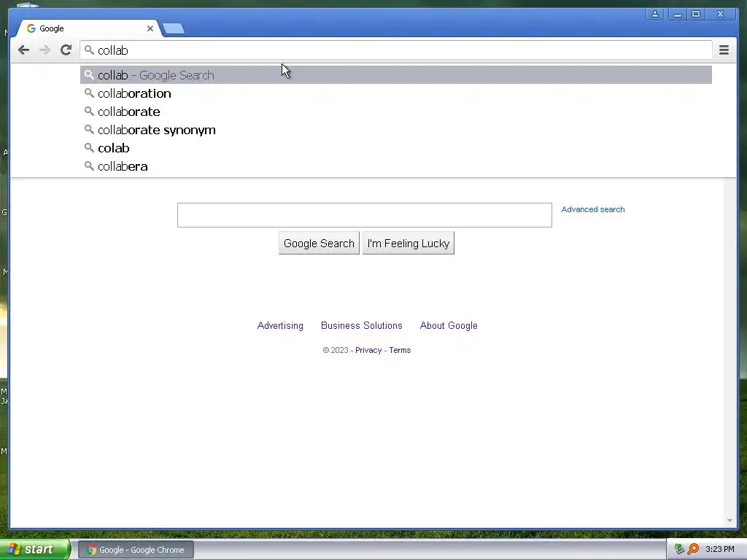Open the Windows Start menu
This screenshot has width=747, height=560.
tap(34, 550)
